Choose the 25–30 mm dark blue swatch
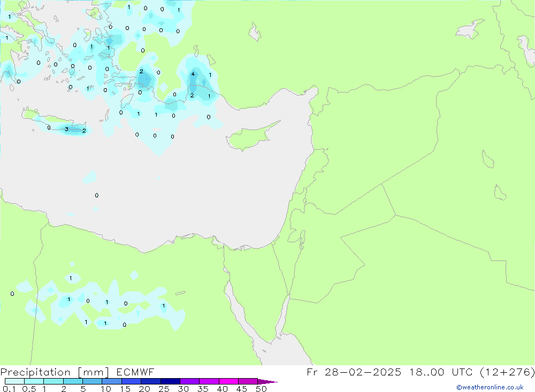Screen dimensions: 535x392 [x=170, y=381]
